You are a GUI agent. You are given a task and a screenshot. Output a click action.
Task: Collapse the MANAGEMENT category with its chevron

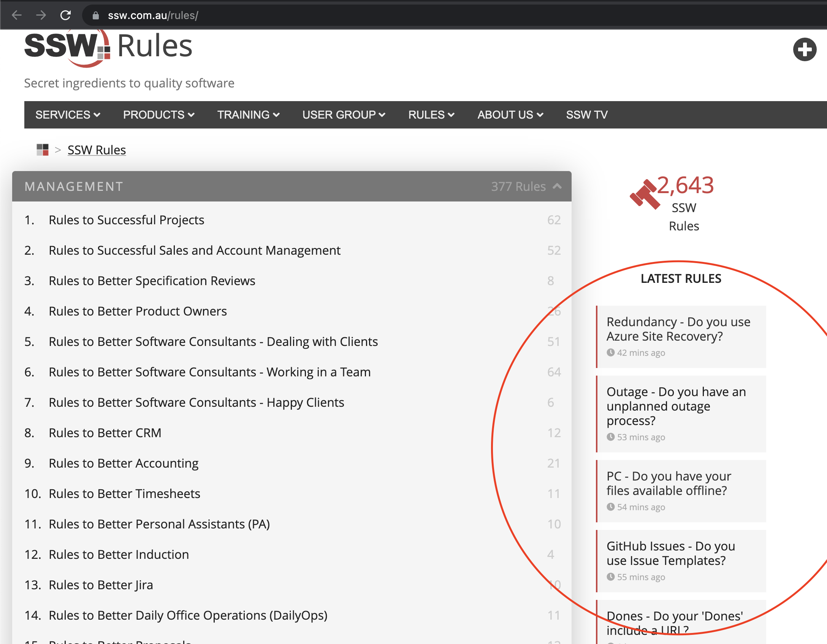(x=557, y=186)
